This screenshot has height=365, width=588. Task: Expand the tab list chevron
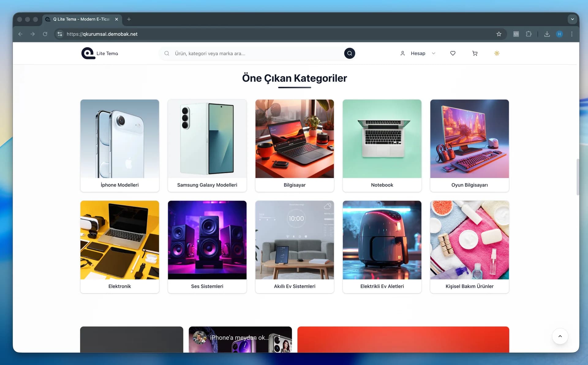(572, 19)
